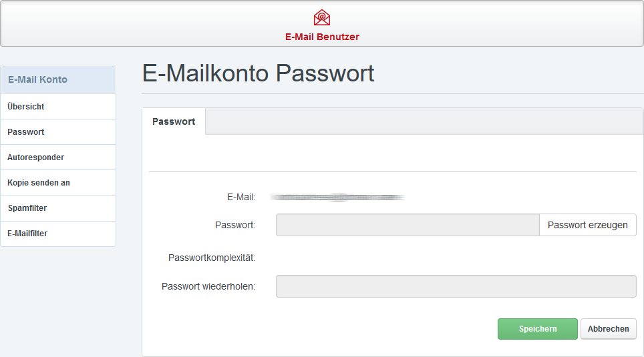The height and width of the screenshot is (357, 644).
Task: Click the red envelope E-Mail Benutzer icon
Action: [322, 17]
